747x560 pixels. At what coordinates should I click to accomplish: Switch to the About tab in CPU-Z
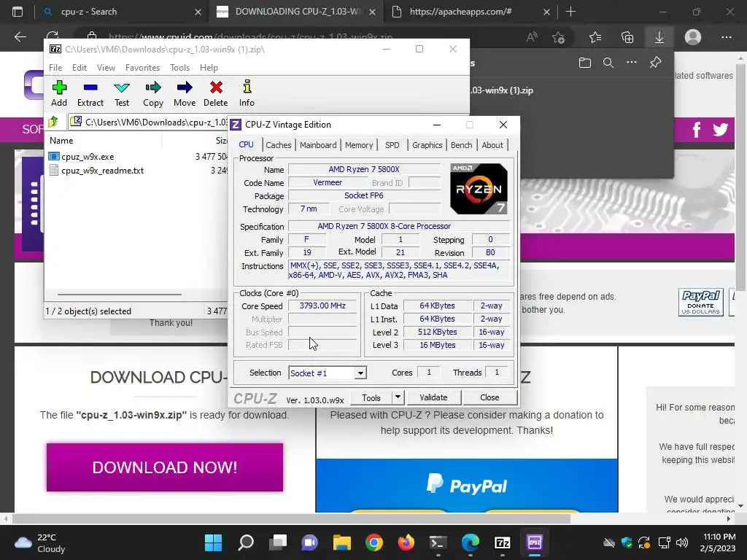pyautogui.click(x=492, y=145)
